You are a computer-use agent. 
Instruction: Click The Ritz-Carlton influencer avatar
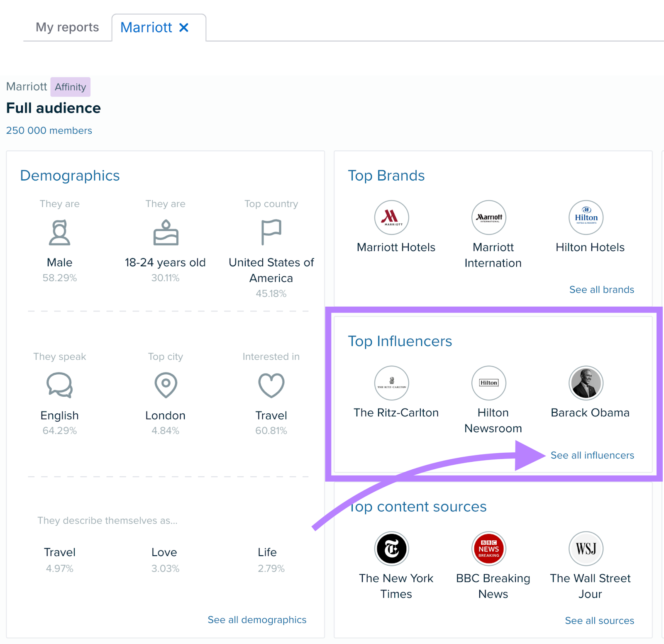click(391, 383)
